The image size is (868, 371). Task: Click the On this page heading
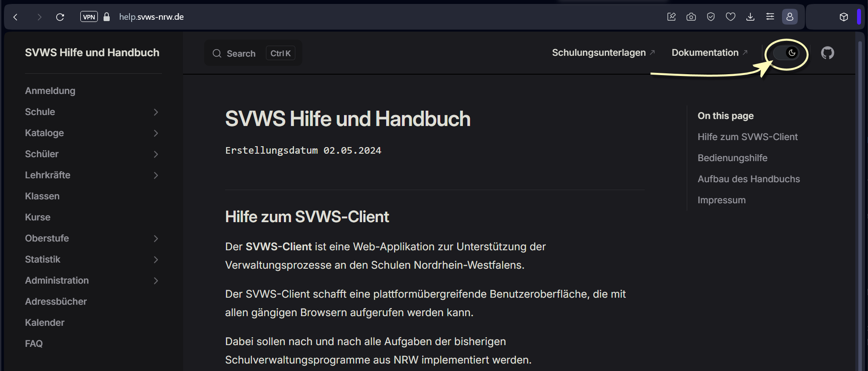(x=725, y=116)
